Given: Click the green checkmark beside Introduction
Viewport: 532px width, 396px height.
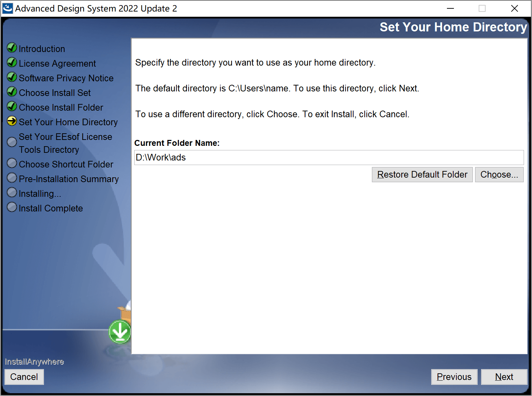Looking at the screenshot, I should (x=12, y=47).
